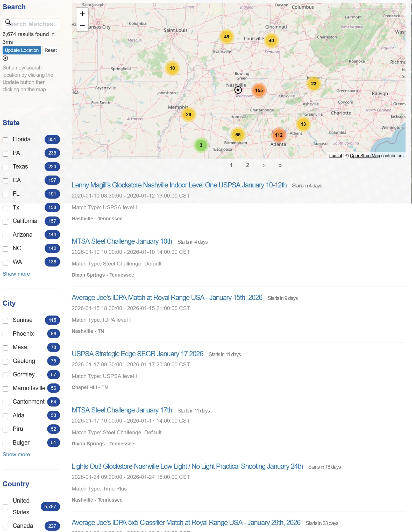Click the 49 cluster near Evansville
Image resolution: width=412 pixels, height=532 pixels.
(x=226, y=37)
